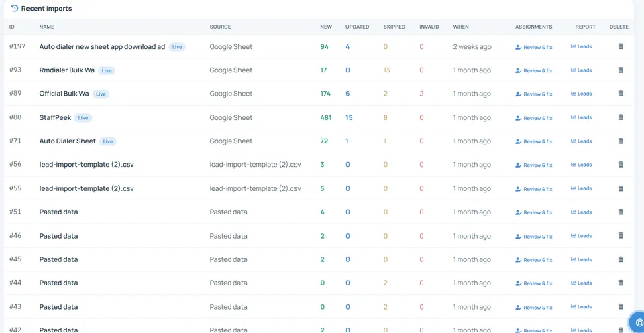Click Live badge on import #197
Image resolution: width=644 pixels, height=333 pixels.
[177, 47]
